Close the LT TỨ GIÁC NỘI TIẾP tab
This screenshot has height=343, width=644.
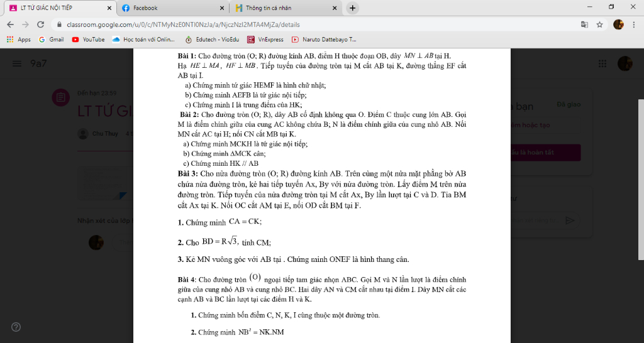tap(109, 8)
